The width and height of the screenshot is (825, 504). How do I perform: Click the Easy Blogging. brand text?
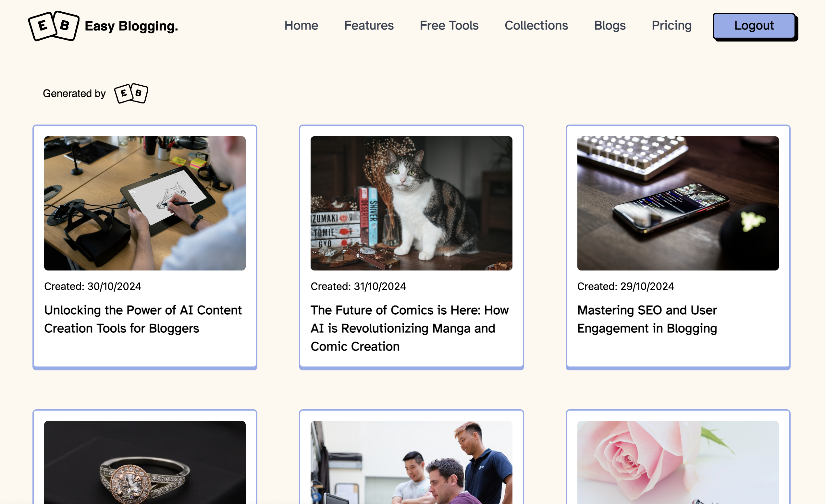pyautogui.click(x=131, y=26)
